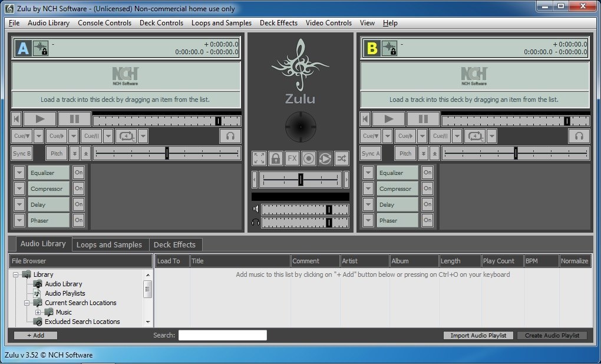Enable headphone cueing on Deck A
The width and height of the screenshot is (601, 364).
(x=230, y=135)
